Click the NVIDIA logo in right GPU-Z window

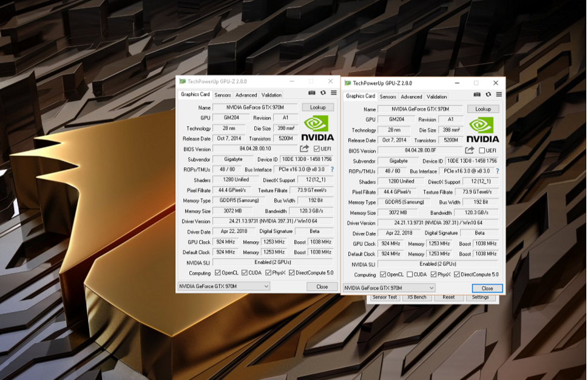[x=482, y=130]
